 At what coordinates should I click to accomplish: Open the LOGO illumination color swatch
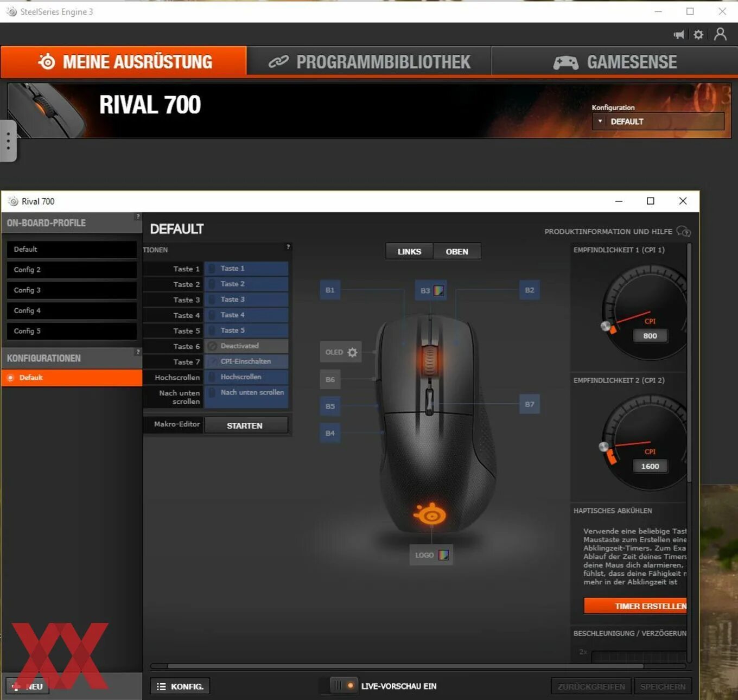pos(443,555)
